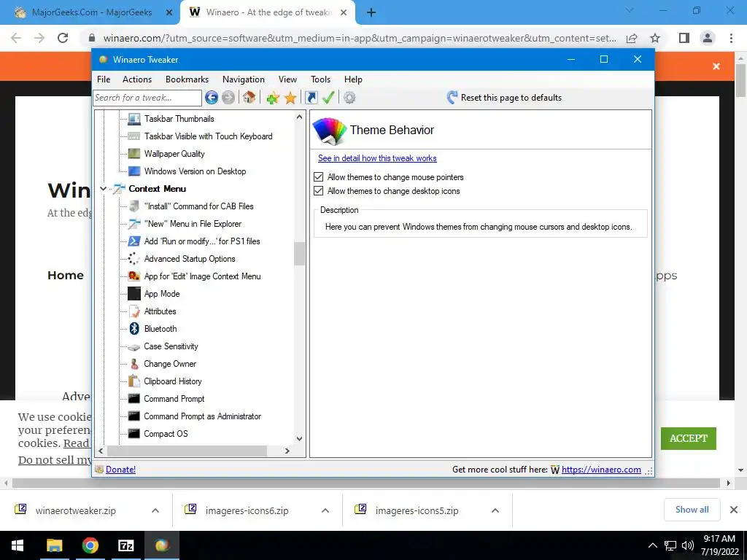The height and width of the screenshot is (560, 747).
Task: Click the create shortcut icon in toolbar
Action: [311, 98]
